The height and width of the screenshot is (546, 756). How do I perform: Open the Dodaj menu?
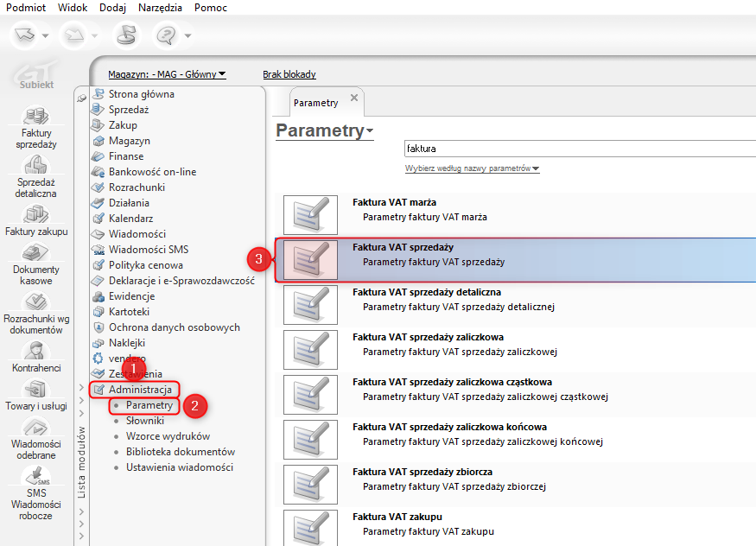(x=112, y=8)
